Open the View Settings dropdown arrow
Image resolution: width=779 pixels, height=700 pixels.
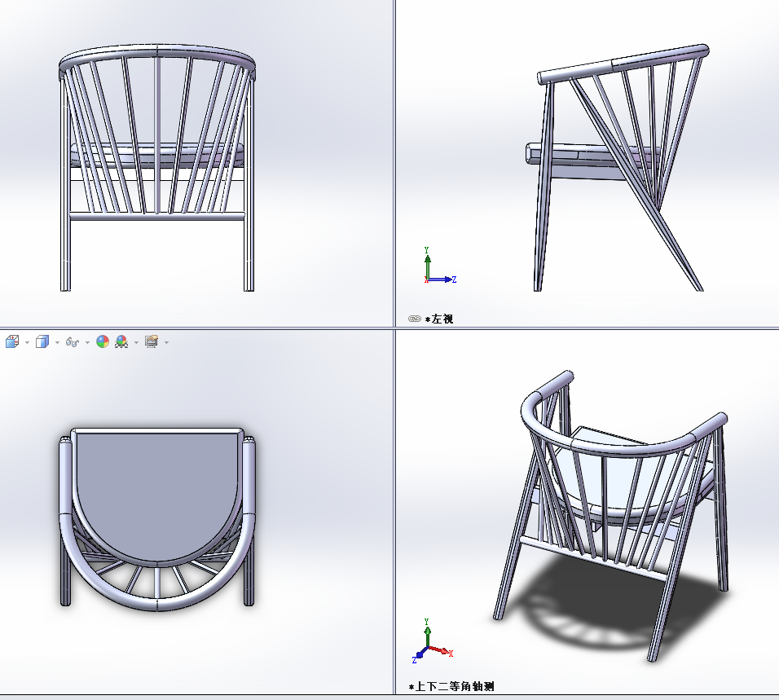coord(166,342)
